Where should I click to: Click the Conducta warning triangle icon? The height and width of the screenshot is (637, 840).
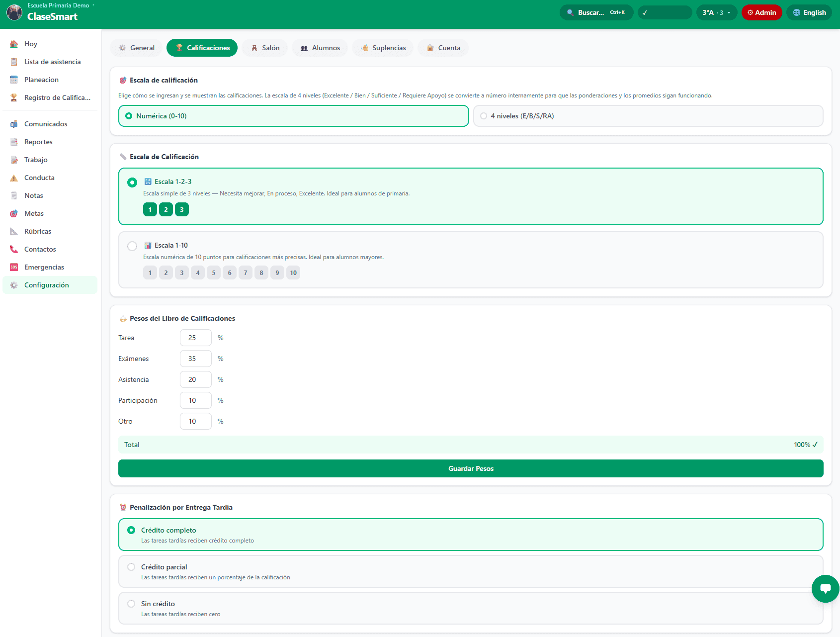pyautogui.click(x=14, y=178)
